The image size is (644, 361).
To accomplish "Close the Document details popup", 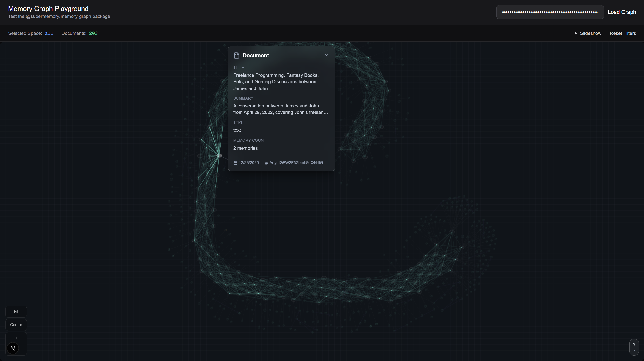I will pyautogui.click(x=326, y=55).
